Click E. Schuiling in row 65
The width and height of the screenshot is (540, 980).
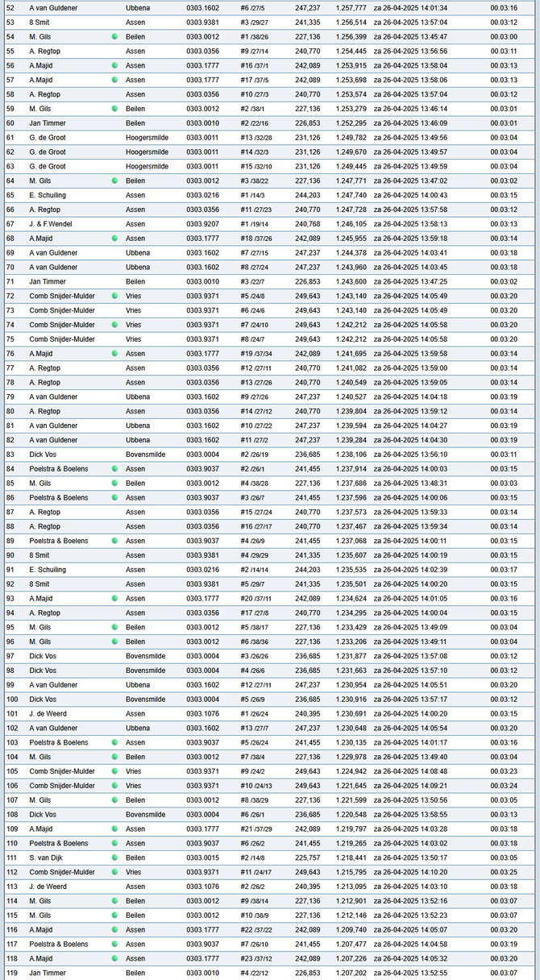tap(48, 195)
